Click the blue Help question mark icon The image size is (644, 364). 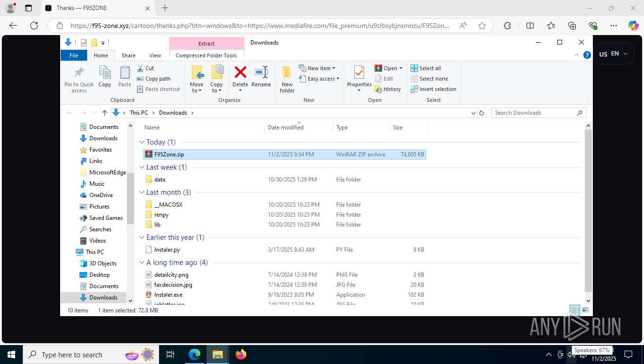[587, 55]
